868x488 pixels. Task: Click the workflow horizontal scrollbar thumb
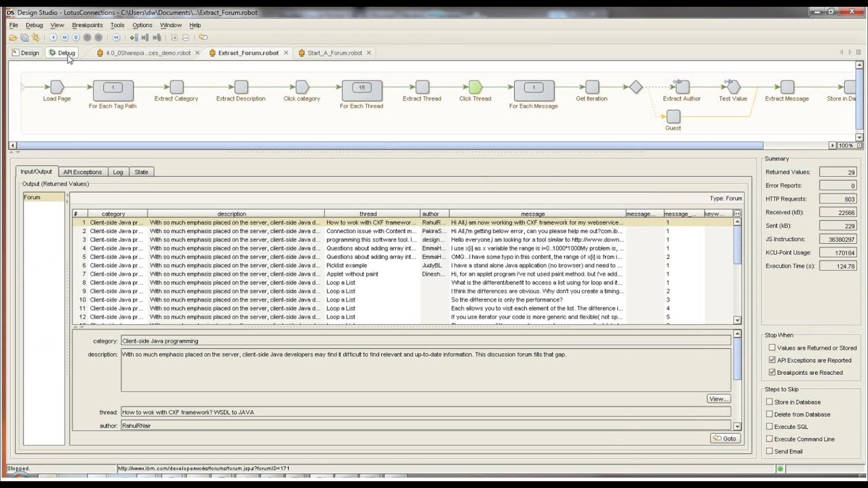click(390, 146)
